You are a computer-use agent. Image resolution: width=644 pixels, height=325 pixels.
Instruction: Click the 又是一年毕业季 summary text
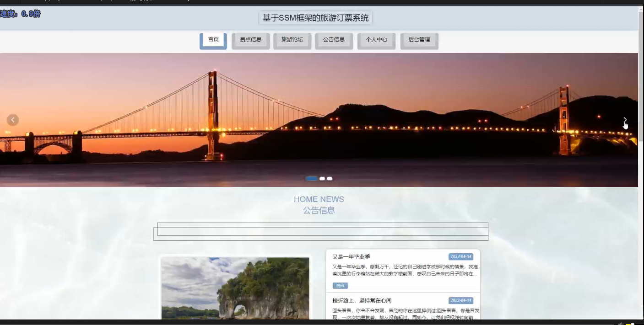pos(405,270)
